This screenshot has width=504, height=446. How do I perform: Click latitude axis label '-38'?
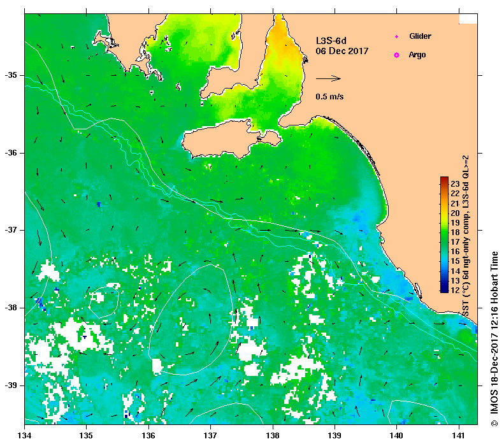11,308
